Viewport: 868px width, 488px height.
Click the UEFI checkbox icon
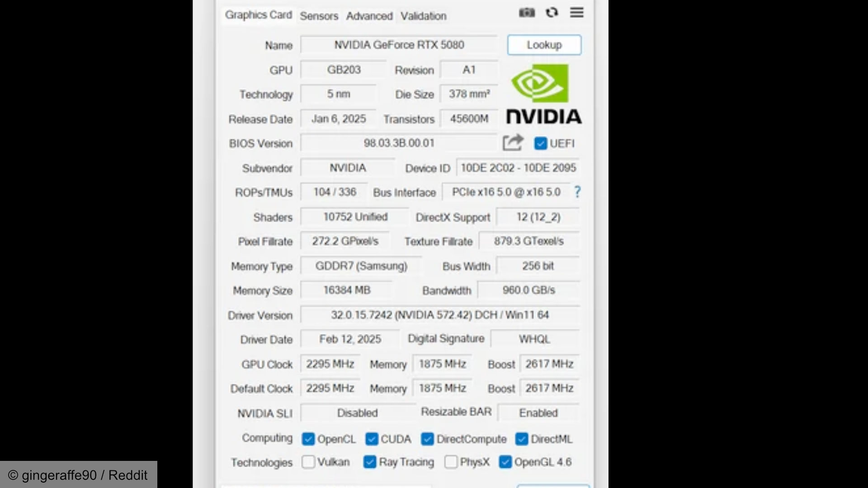[539, 143]
